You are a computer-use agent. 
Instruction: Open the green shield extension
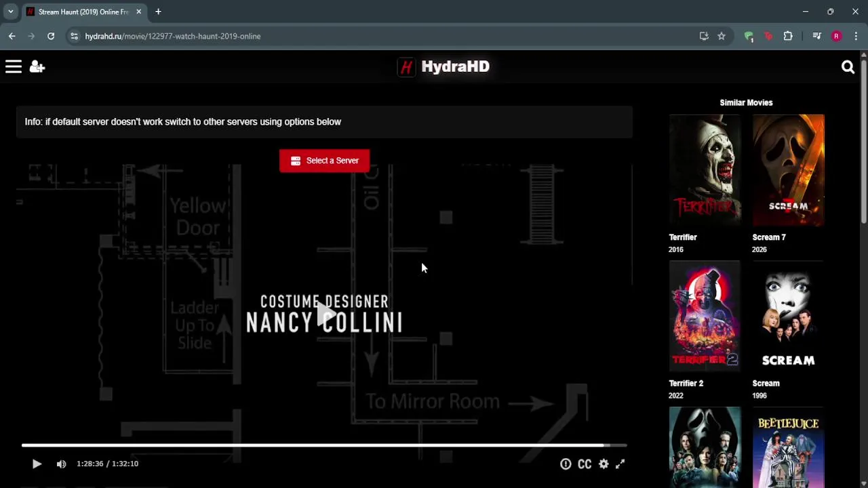[749, 36]
